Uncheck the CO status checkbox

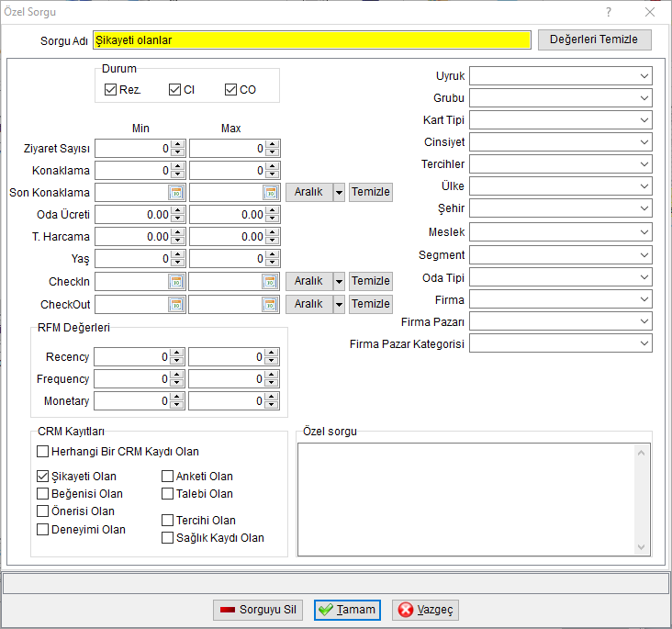pos(230,90)
